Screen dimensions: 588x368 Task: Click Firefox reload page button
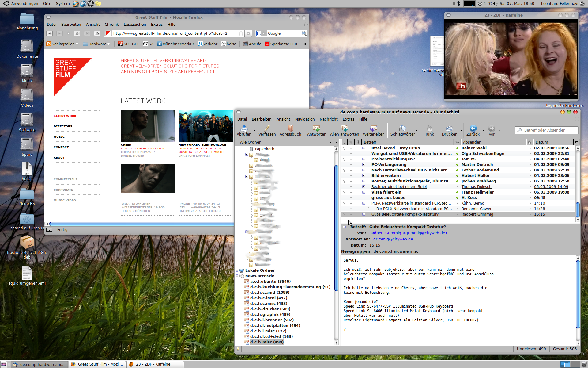[x=77, y=33]
